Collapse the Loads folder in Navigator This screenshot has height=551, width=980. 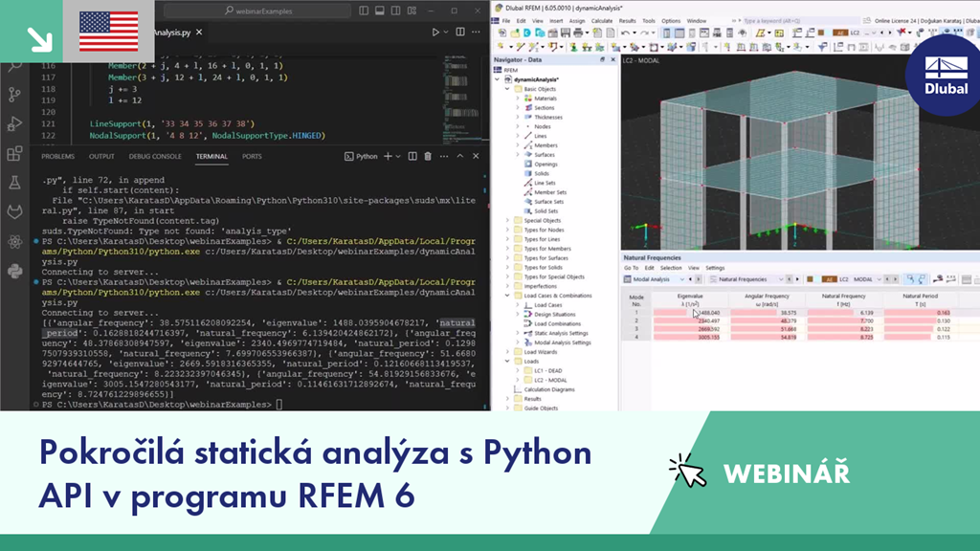pyautogui.click(x=507, y=361)
